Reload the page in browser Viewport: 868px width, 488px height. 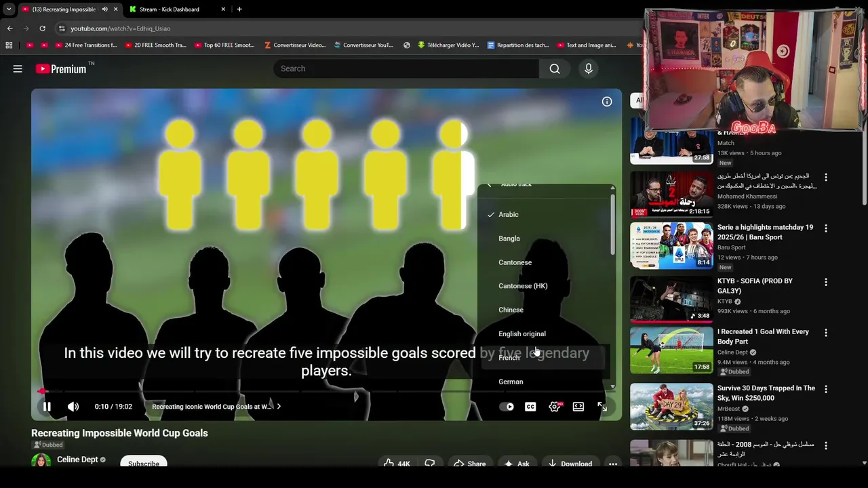tap(42, 28)
